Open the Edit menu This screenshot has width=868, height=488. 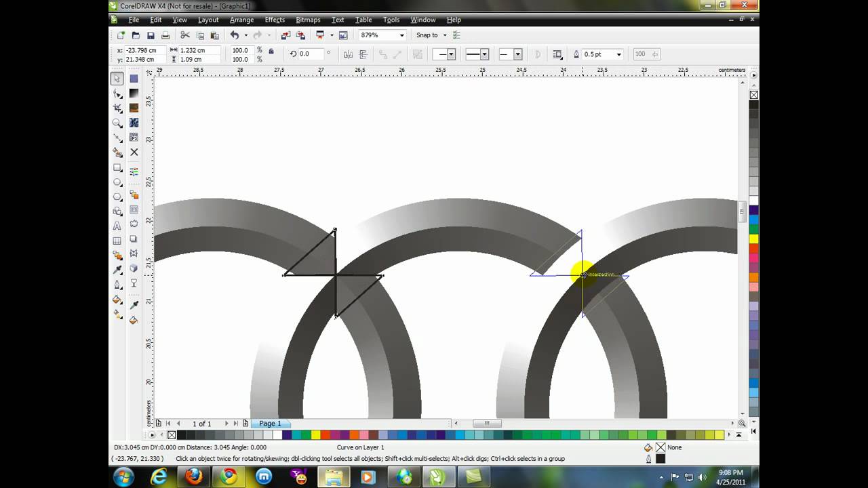pyautogui.click(x=156, y=20)
